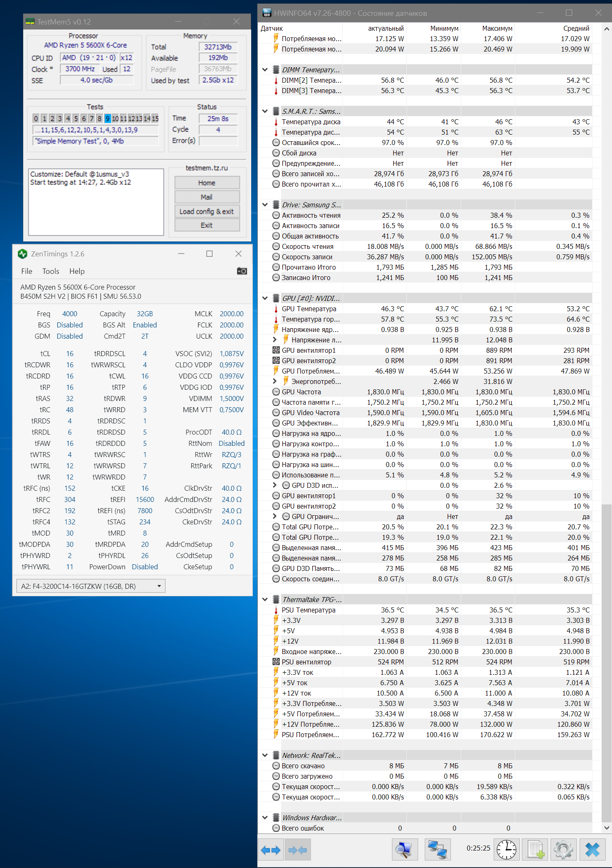Collapse the Windows Hardwar... group
This screenshot has height=868, width=612.
265,818
